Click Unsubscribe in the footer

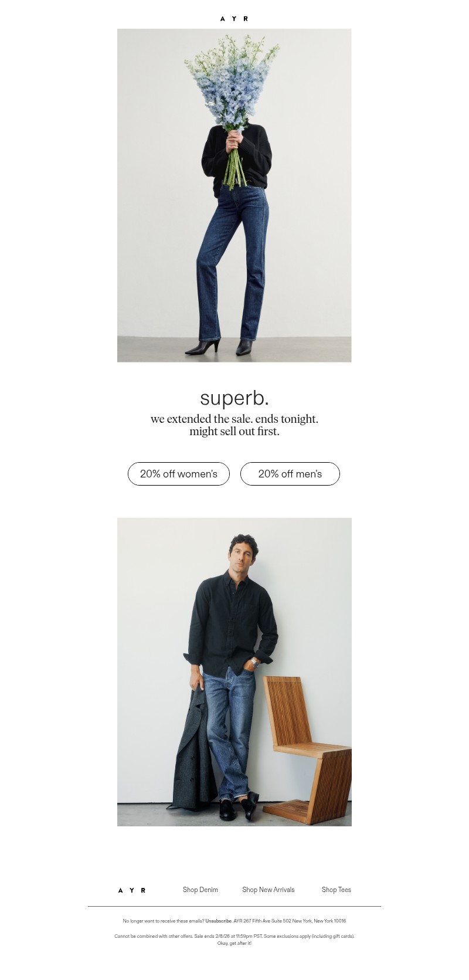tap(218, 921)
